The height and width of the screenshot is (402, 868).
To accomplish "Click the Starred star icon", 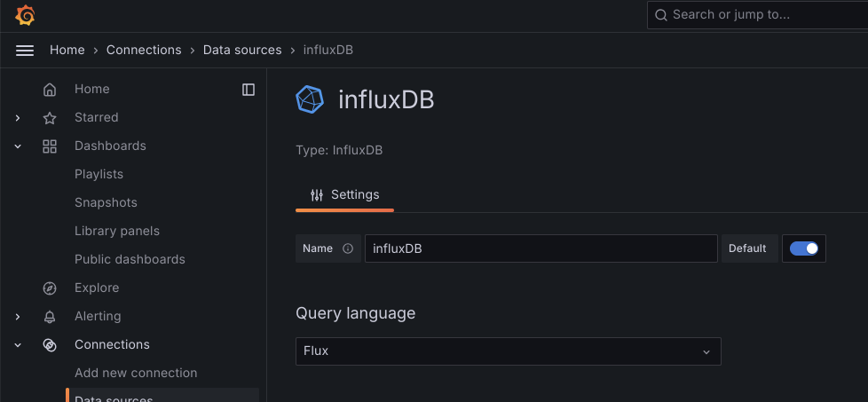I will (50, 118).
